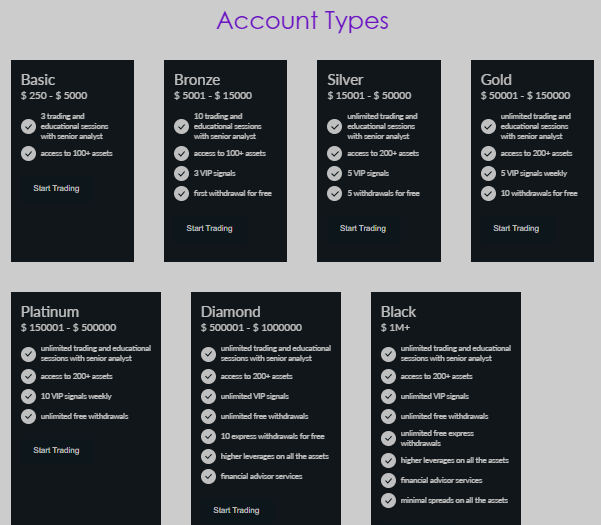Click checkmark icon beside Basic access to 100+ assets
Screen dimensions: 601x525
tap(28, 153)
